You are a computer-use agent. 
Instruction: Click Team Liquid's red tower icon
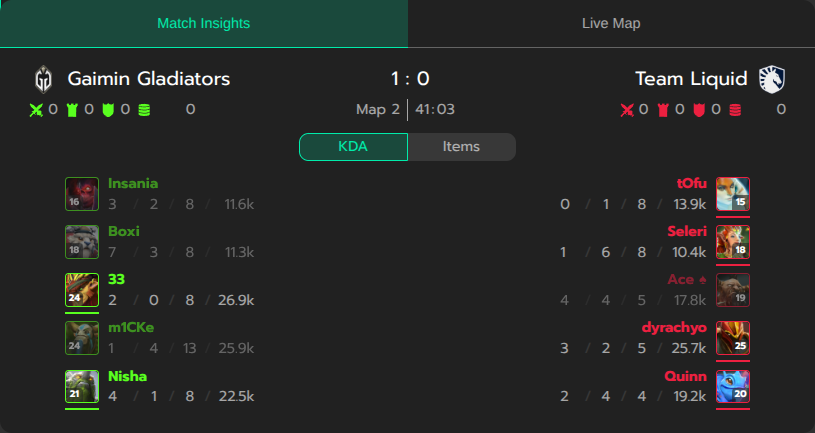664,110
